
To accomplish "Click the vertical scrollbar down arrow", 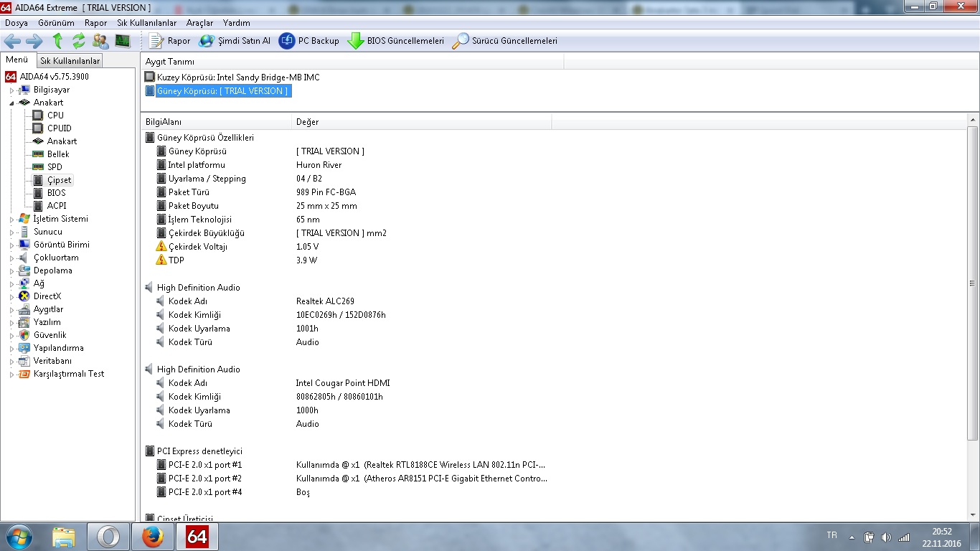I will 973,516.
